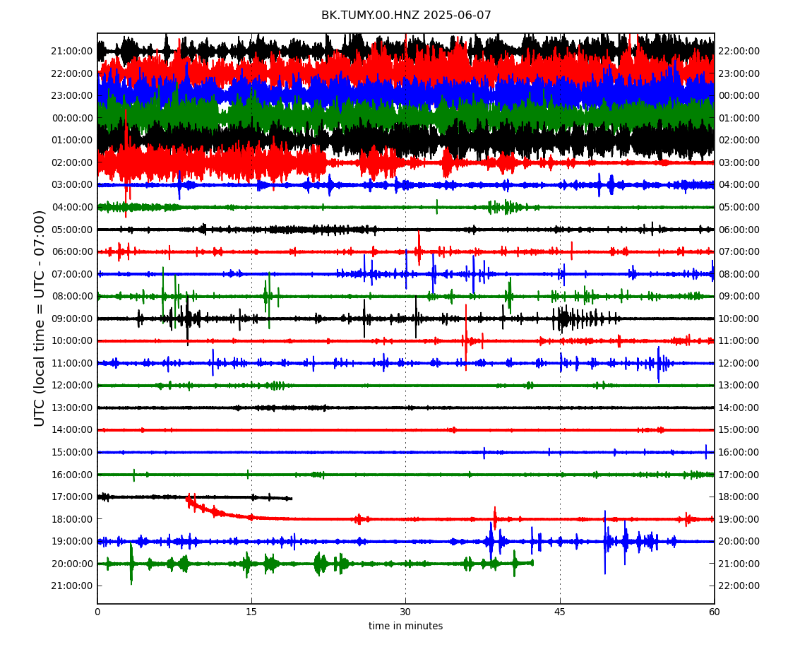
Task: Select left-axis UTC label 00:00:00
Action: point(72,118)
